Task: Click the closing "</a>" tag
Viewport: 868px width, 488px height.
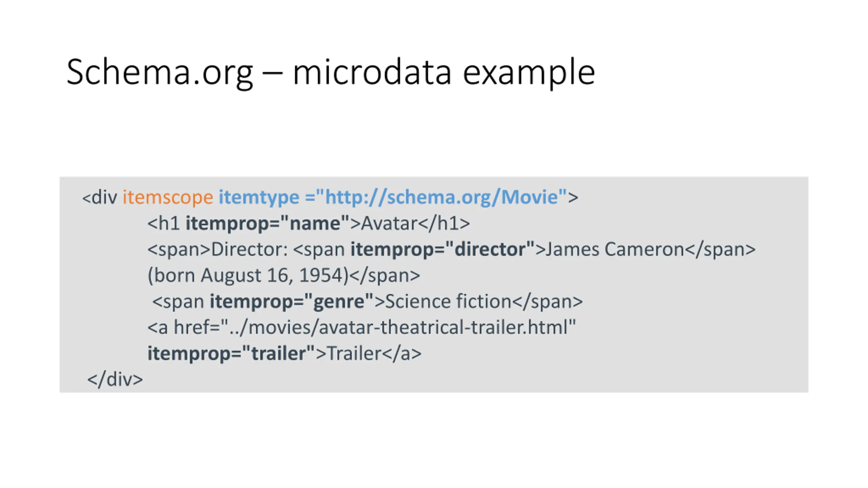Action: click(x=402, y=353)
